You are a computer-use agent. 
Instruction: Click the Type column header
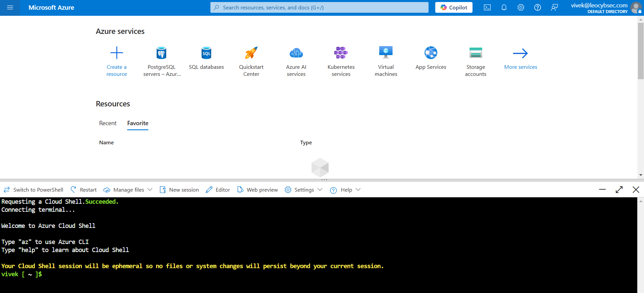(x=306, y=143)
